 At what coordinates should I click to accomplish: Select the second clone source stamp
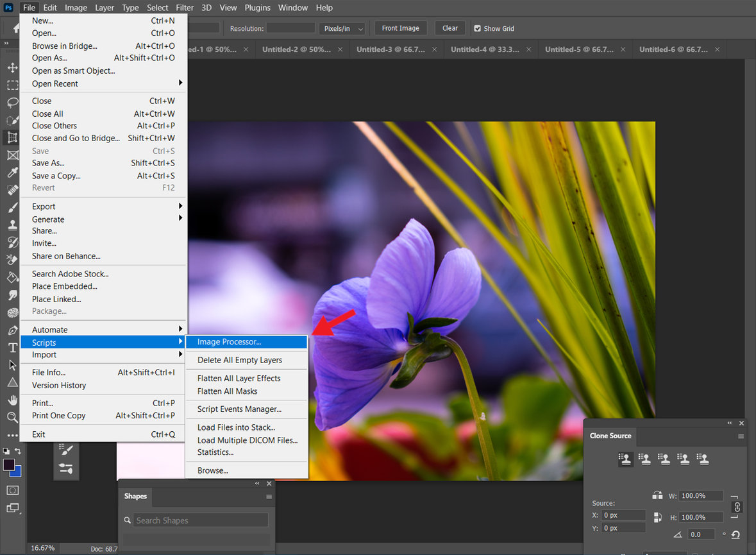pos(644,458)
